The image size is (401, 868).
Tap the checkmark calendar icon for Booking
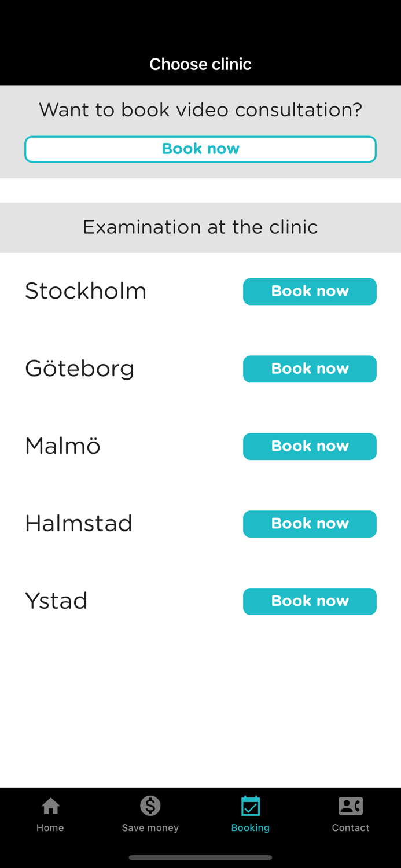[x=251, y=805]
